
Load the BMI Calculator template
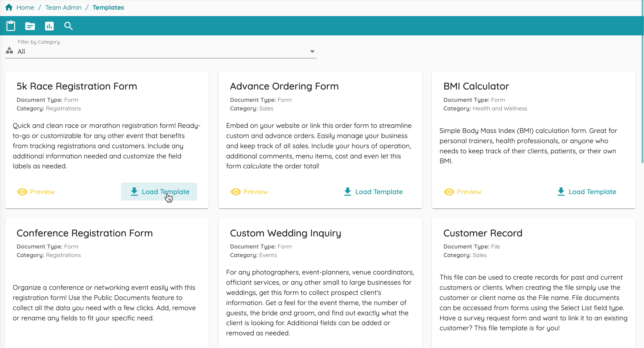(587, 192)
